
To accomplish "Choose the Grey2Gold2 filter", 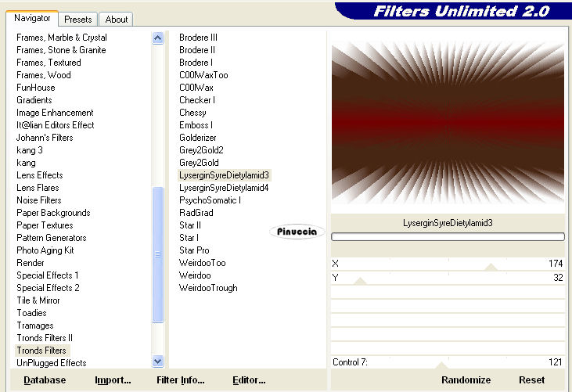I will click(201, 150).
